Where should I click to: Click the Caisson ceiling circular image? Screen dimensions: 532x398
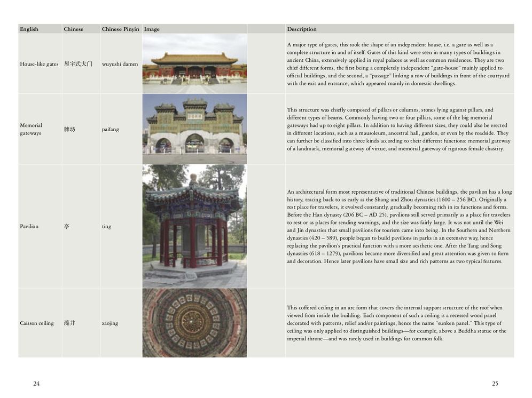coord(194,323)
